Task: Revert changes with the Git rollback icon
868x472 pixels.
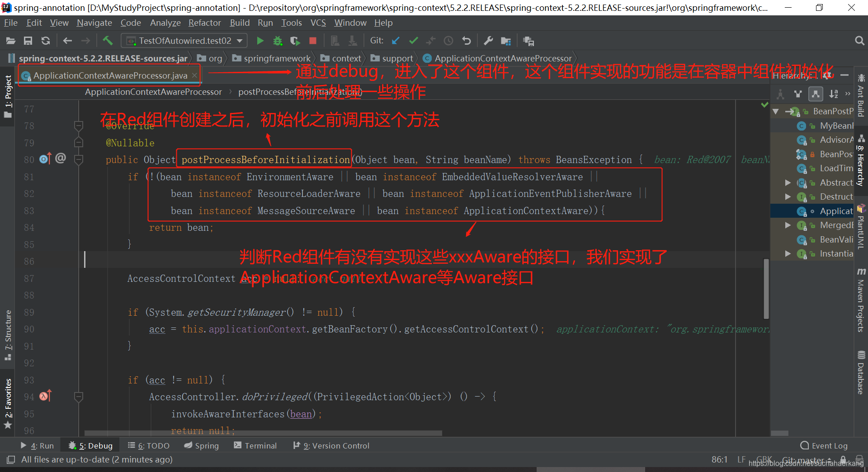Action: pos(466,41)
